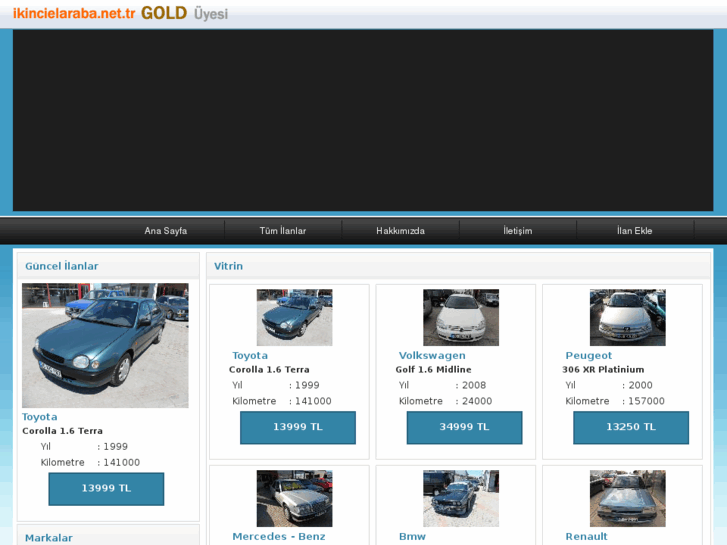Click İlan Ekle in the navigation
The height and width of the screenshot is (545, 727).
coord(634,231)
